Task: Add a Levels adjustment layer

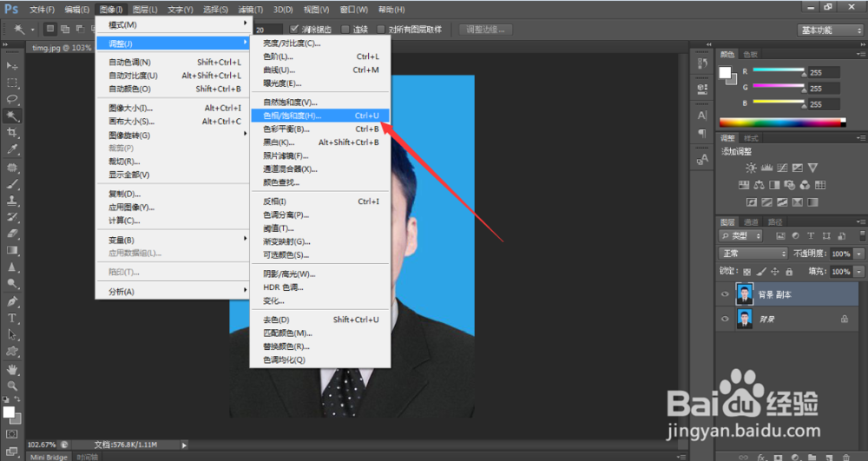Action: (x=766, y=168)
